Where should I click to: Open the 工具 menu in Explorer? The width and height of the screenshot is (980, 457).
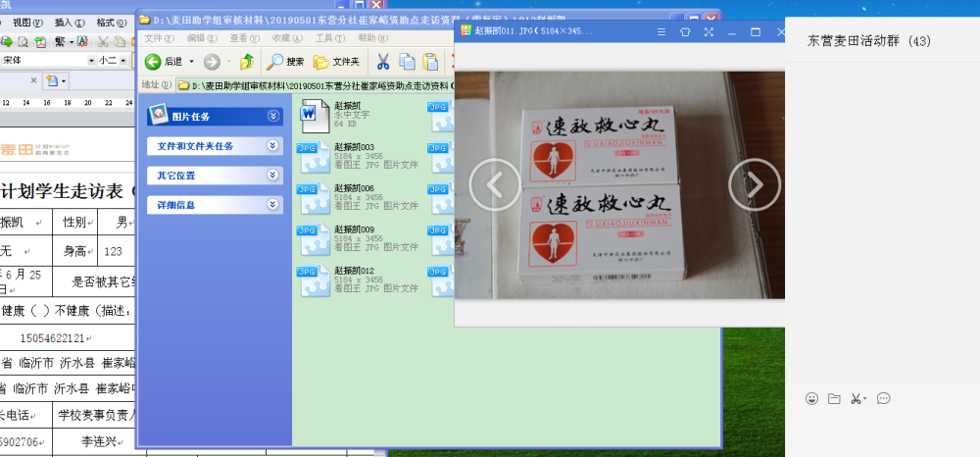pos(329,38)
